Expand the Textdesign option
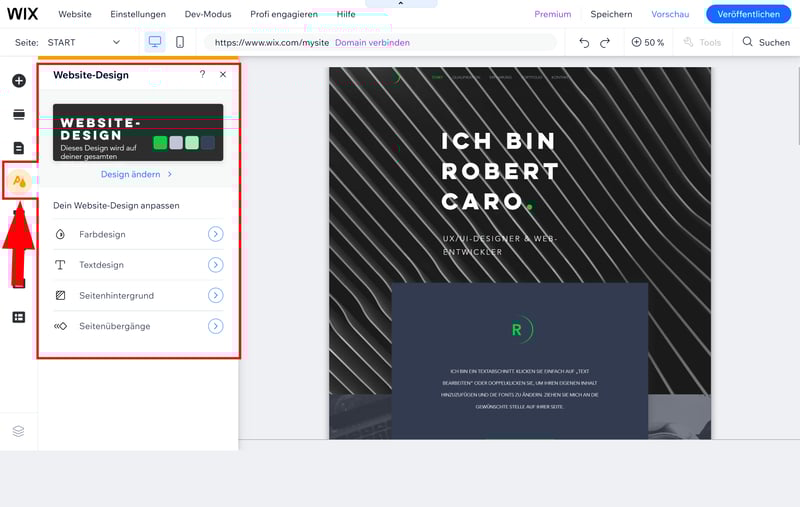The image size is (800, 507). point(215,265)
